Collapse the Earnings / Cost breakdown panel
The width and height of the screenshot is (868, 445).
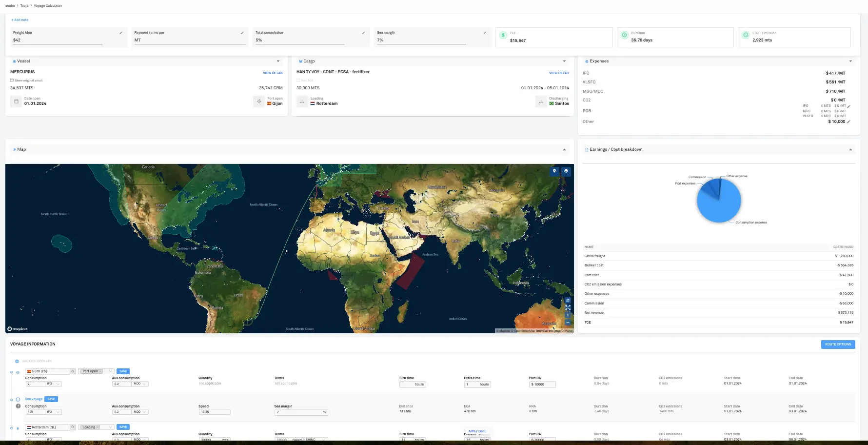[850, 149]
